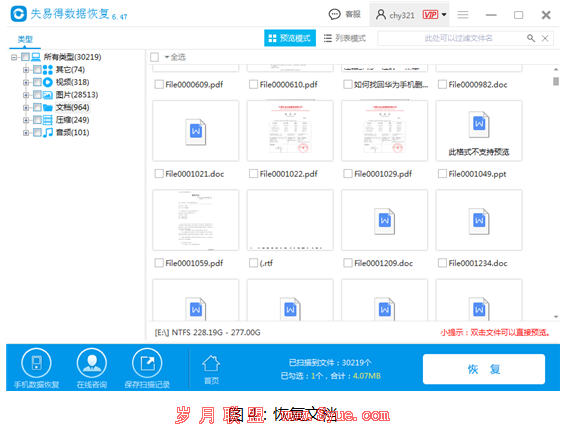This screenshot has width=562, height=425.
Task: Tick the 所有类型(30219) checkbox
Action: (x=25, y=57)
